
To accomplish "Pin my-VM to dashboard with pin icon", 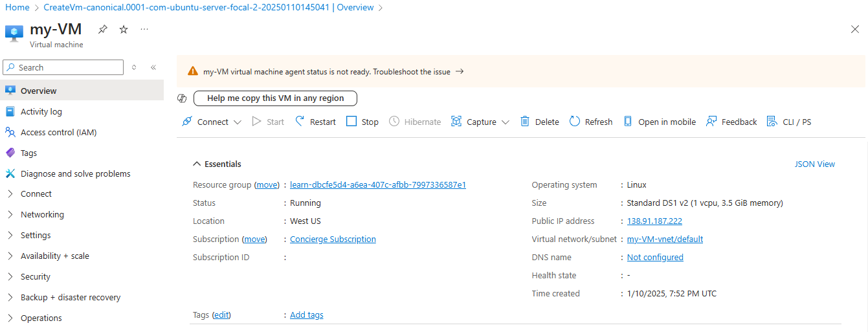I will point(103,30).
